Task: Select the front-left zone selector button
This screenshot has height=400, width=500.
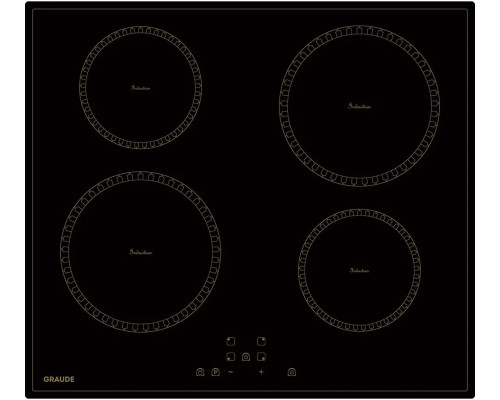Action: pos(230,357)
